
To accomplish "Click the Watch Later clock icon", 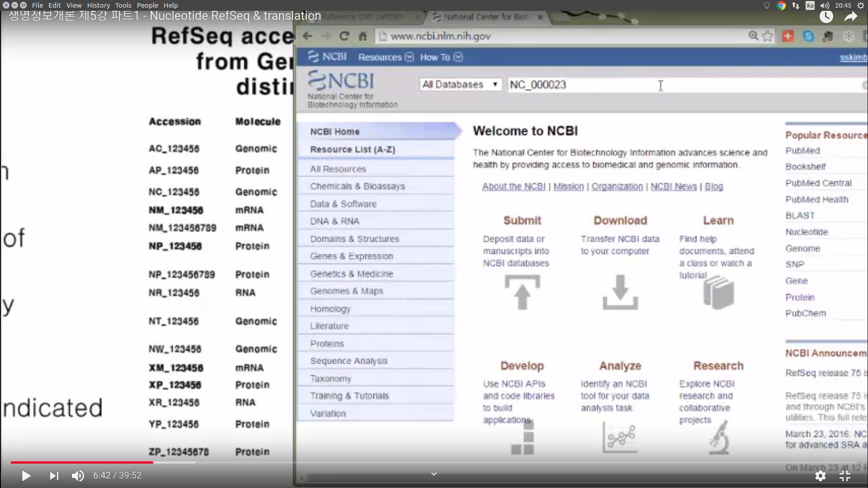I will (x=826, y=17).
